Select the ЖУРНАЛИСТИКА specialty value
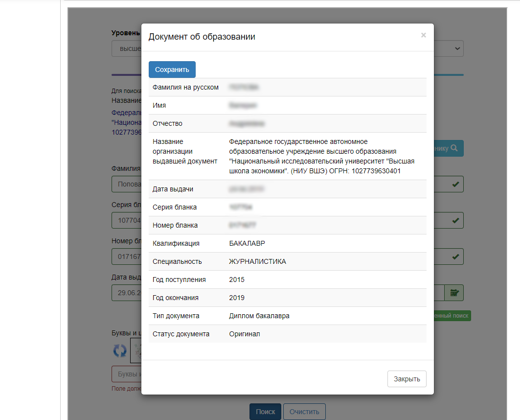 coord(257,261)
